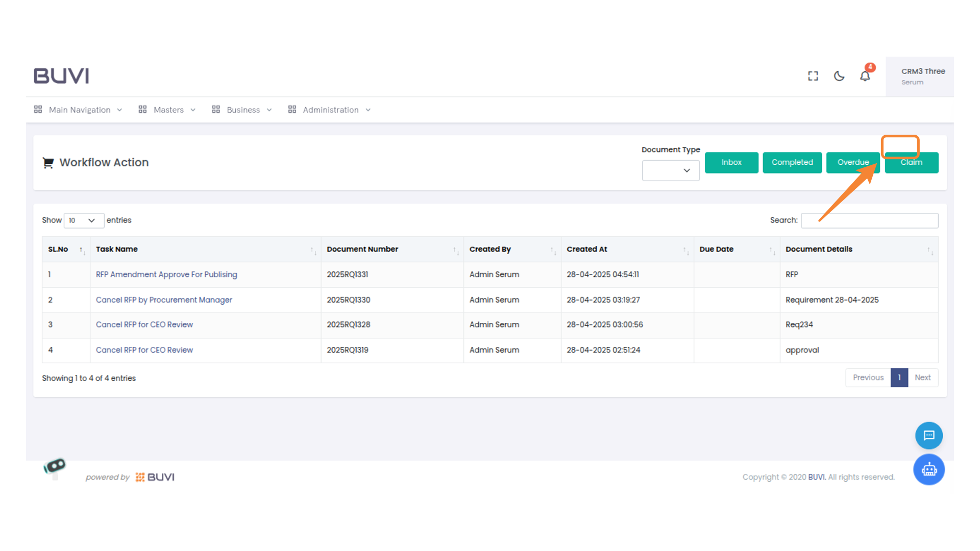This screenshot has height=551, width=980.
Task: Click inside the Search field
Action: tap(869, 220)
